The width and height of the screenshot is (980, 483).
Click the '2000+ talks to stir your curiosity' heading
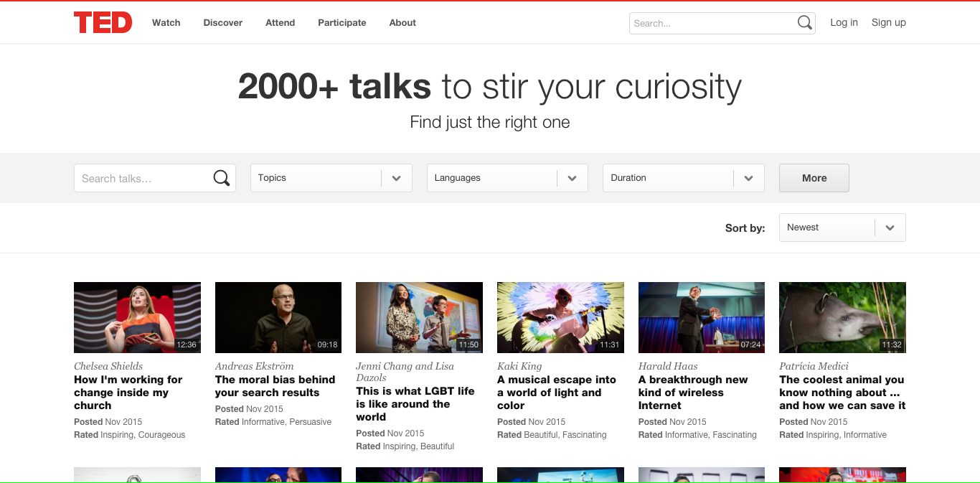tap(490, 86)
